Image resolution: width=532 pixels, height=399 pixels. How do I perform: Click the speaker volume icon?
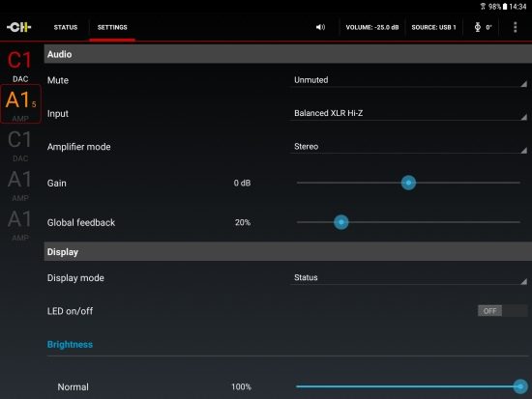pos(320,27)
